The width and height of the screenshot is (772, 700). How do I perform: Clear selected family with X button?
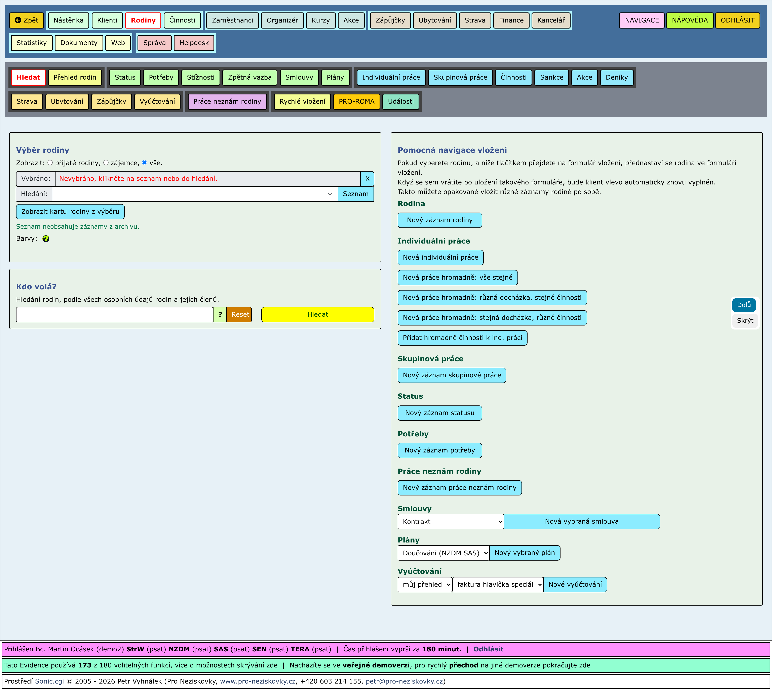pyautogui.click(x=367, y=179)
